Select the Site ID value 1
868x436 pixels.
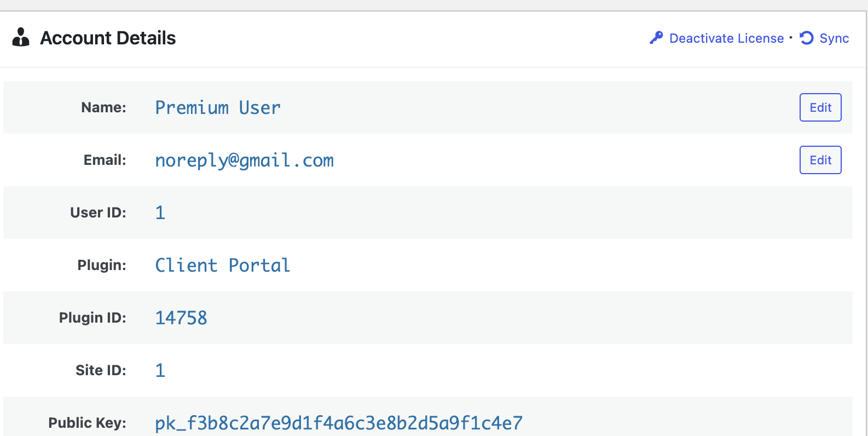pyautogui.click(x=160, y=370)
